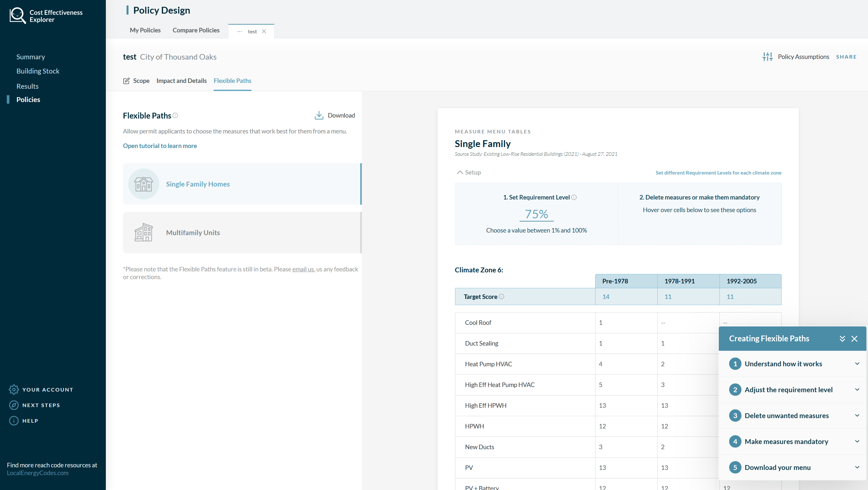Select the Multifamily Units building type
The height and width of the screenshot is (490, 868).
click(x=241, y=232)
